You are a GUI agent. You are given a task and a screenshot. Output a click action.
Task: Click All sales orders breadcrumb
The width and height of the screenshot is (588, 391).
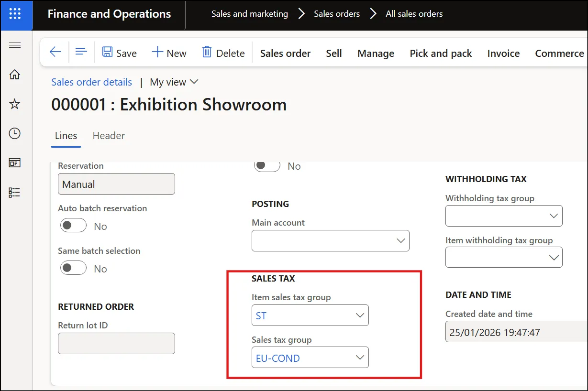pyautogui.click(x=414, y=14)
